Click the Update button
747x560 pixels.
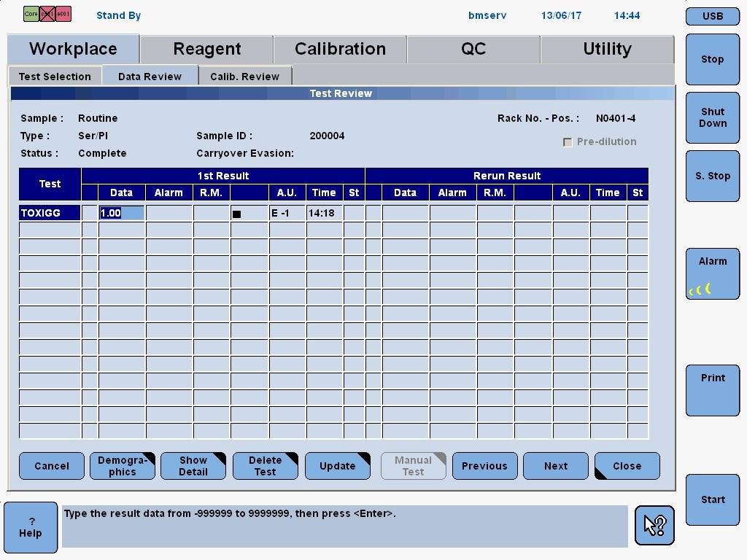tap(337, 466)
